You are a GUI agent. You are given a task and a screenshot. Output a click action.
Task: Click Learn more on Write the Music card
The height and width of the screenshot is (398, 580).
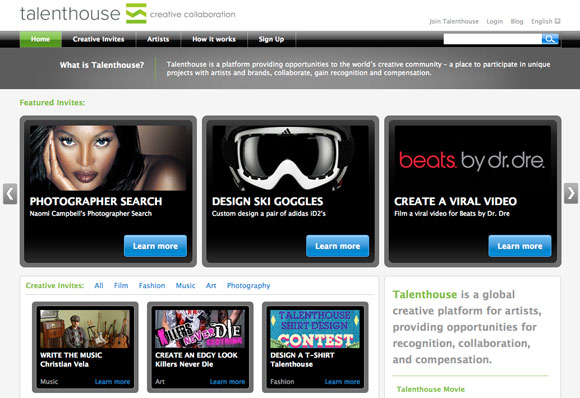pos(112,382)
